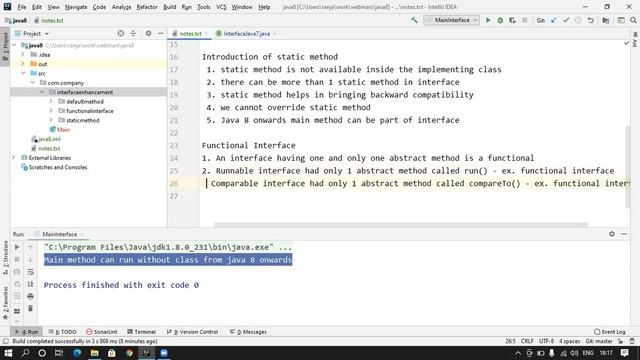Open the VCS menu
The height and width of the screenshot is (360, 640).
coord(221,7)
